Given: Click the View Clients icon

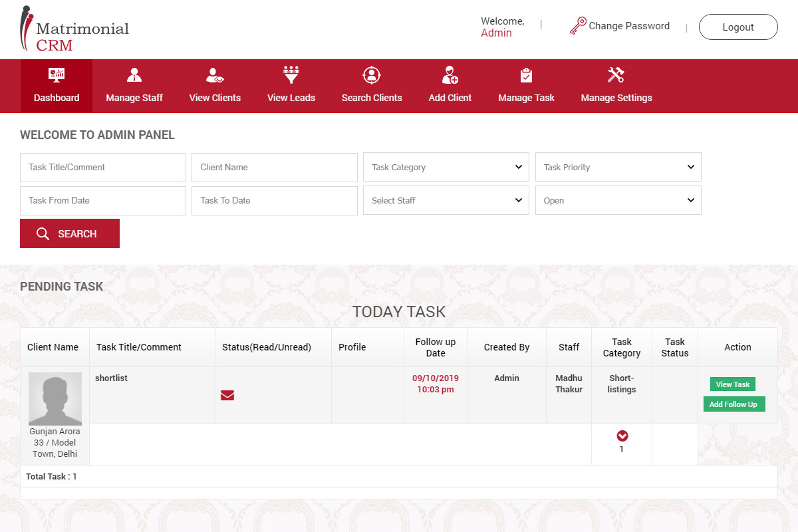Looking at the screenshot, I should point(215,74).
